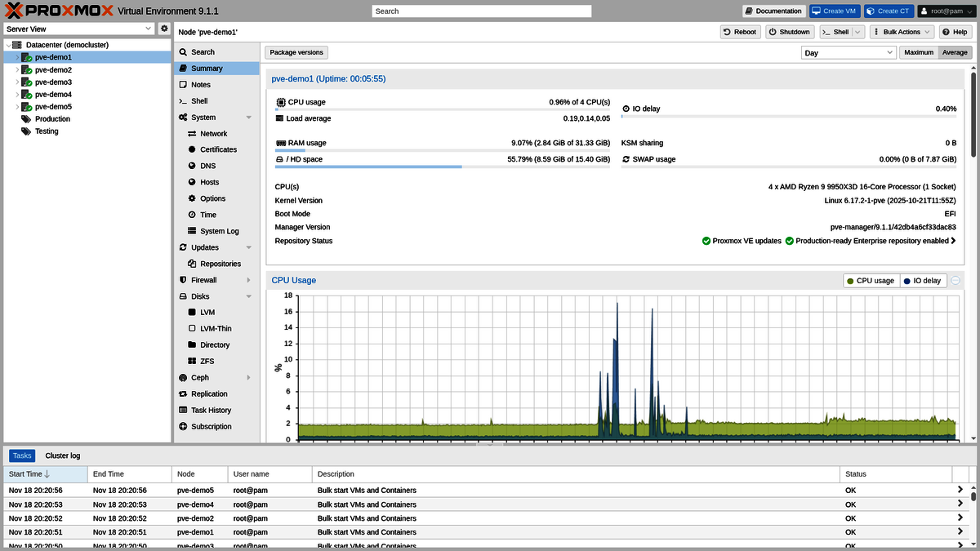Click the Replication icon in sidebar
Image resolution: width=980 pixels, height=551 pixels.
tap(184, 394)
